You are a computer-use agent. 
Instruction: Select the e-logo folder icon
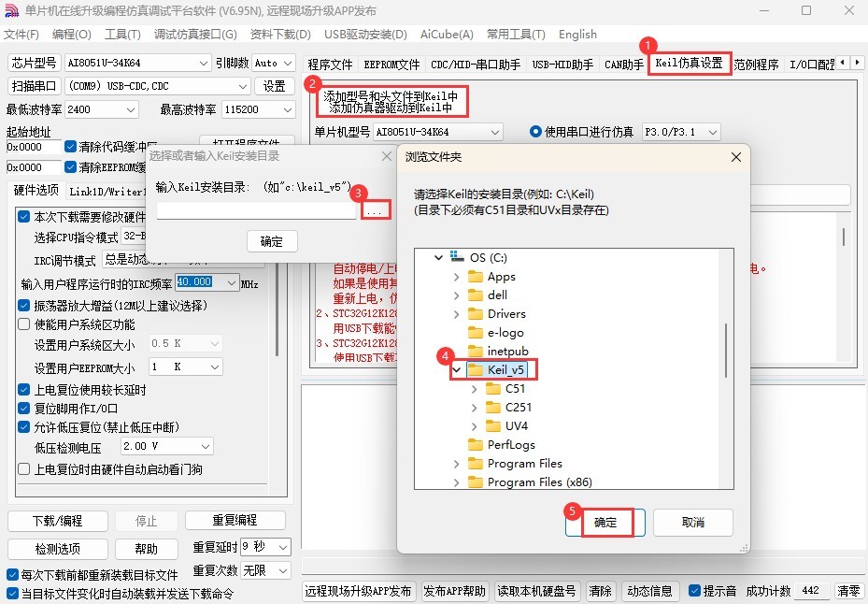[475, 333]
